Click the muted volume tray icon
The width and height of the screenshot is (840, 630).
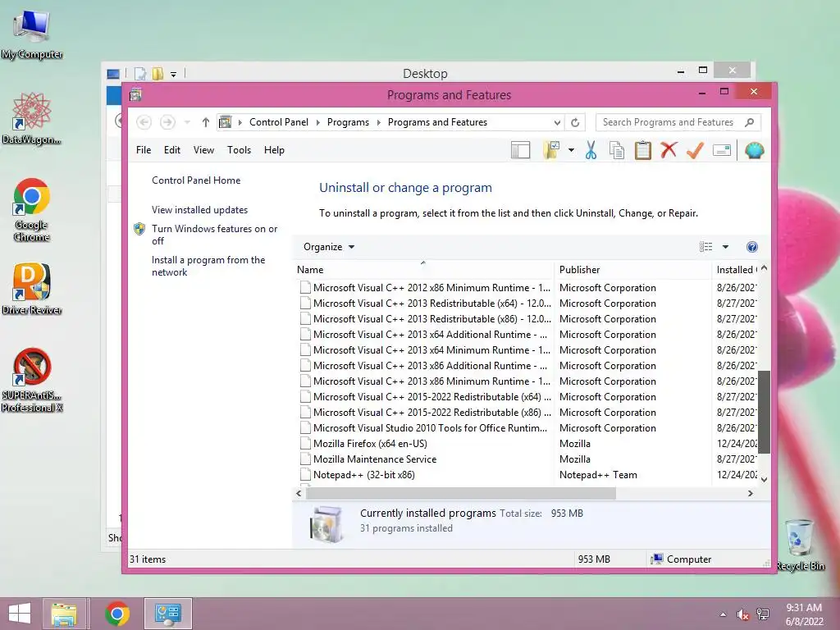point(742,614)
